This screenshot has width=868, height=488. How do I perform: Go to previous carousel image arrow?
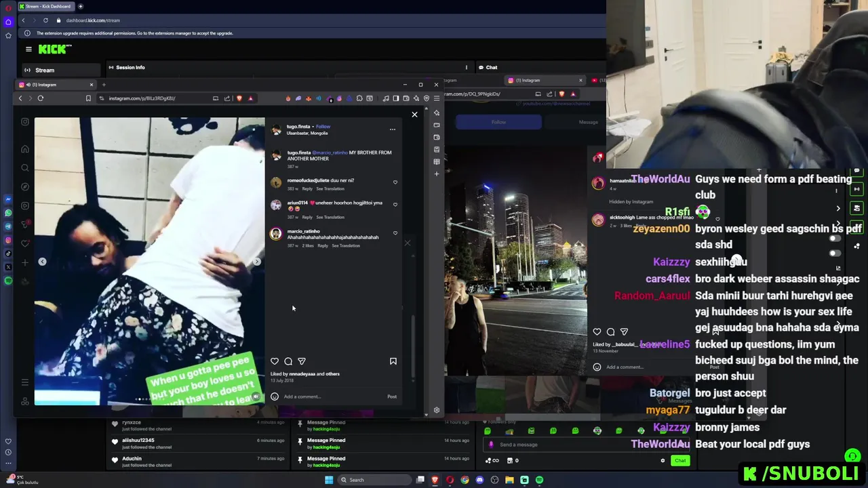pos(42,262)
